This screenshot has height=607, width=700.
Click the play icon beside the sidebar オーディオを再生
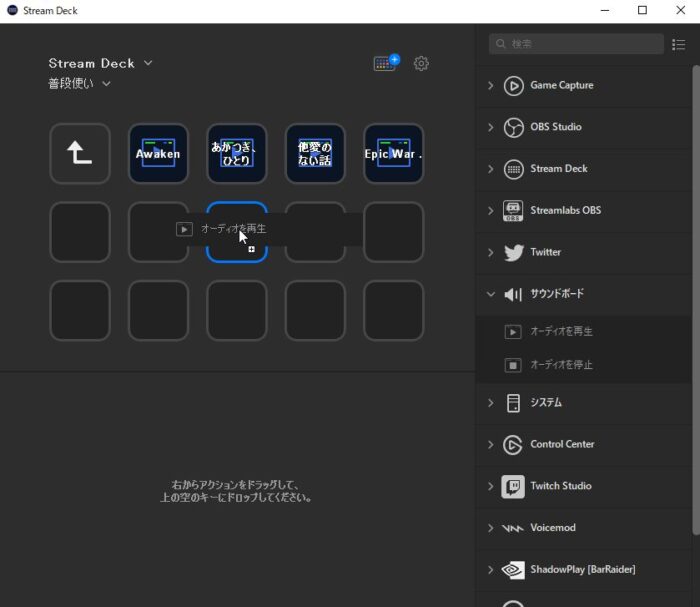click(513, 332)
